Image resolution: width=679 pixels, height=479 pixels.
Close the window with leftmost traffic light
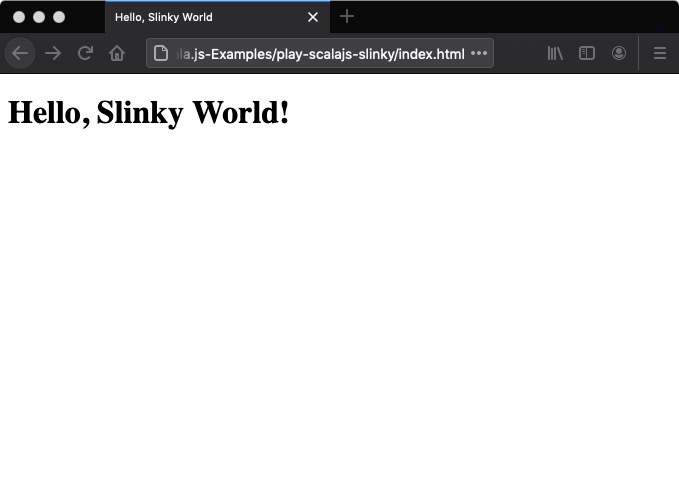click(x=19, y=17)
